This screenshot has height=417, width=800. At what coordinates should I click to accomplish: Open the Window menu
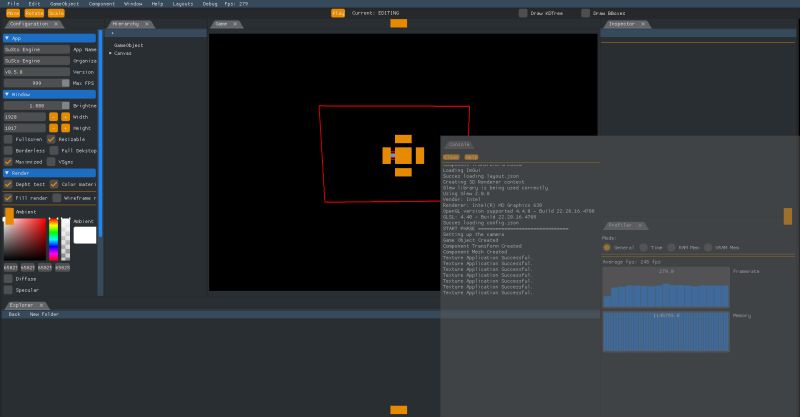click(x=133, y=4)
